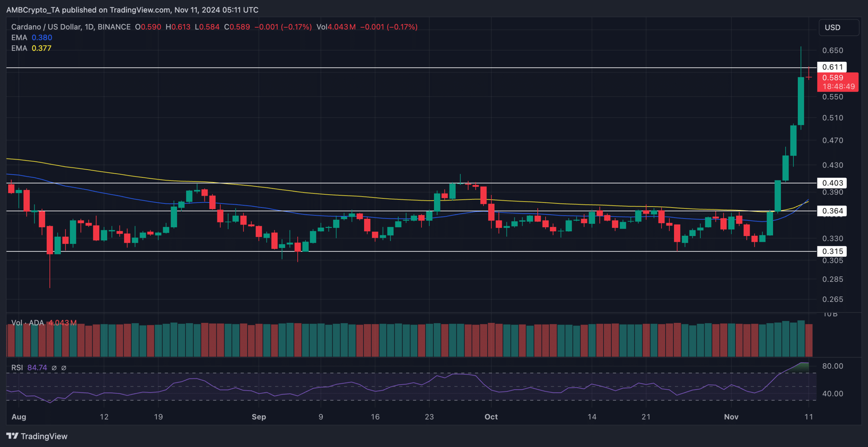Click the low price L0.584 value

[207, 27]
